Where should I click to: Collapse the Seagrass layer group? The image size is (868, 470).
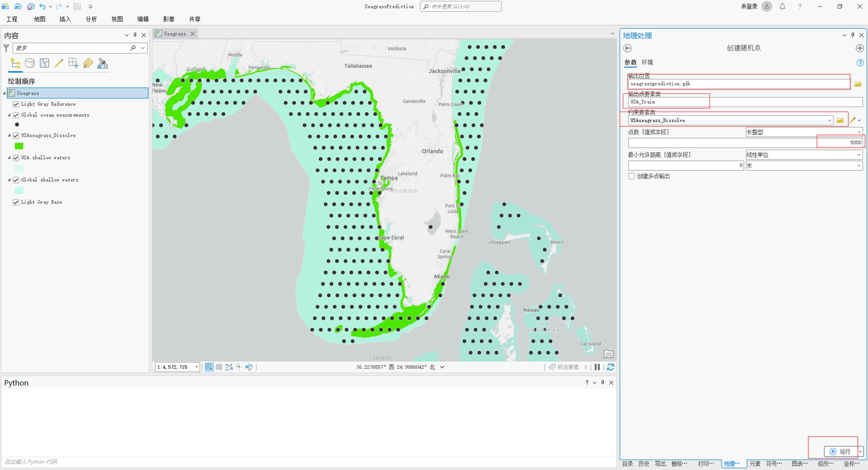coord(4,93)
